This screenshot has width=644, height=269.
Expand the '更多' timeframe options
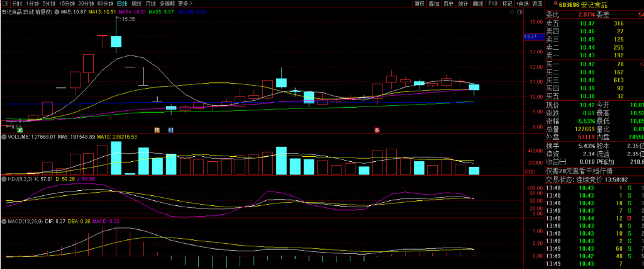pos(186,4)
